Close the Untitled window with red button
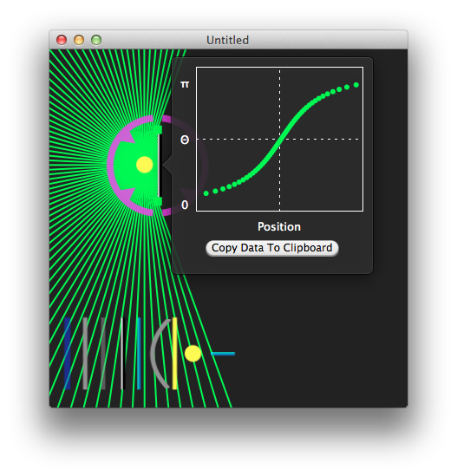The image size is (457, 476). (x=62, y=40)
